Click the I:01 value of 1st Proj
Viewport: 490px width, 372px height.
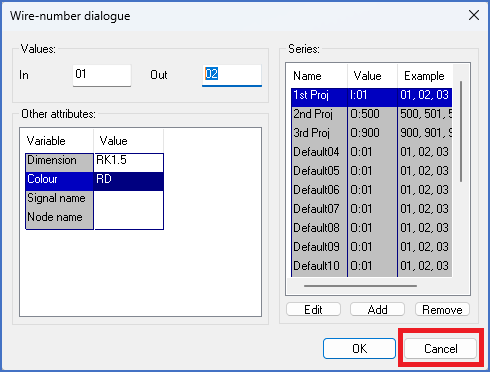[x=372, y=97]
